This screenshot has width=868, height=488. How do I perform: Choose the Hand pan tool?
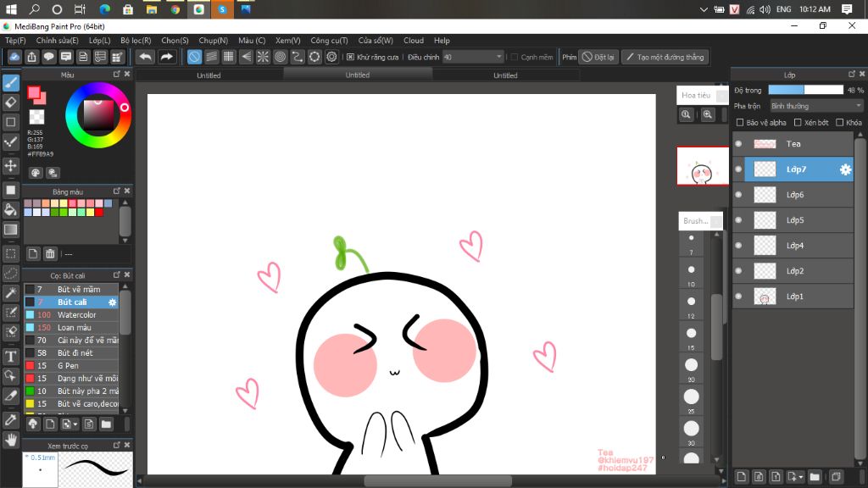tap(11, 439)
